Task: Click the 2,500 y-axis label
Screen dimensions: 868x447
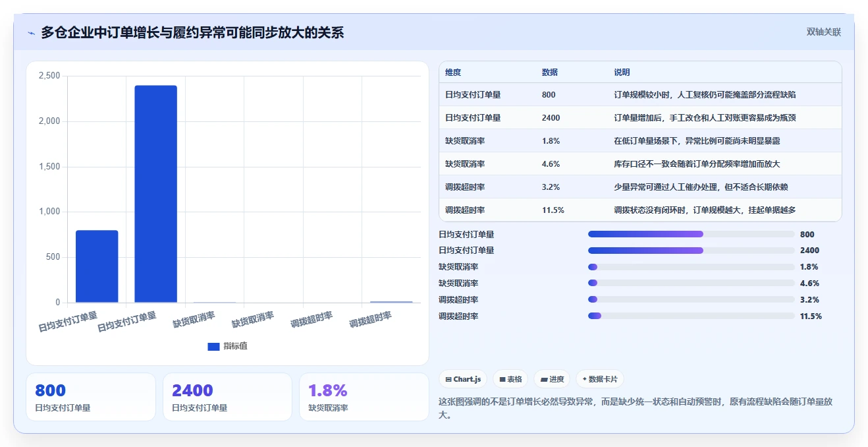Action: [x=49, y=76]
